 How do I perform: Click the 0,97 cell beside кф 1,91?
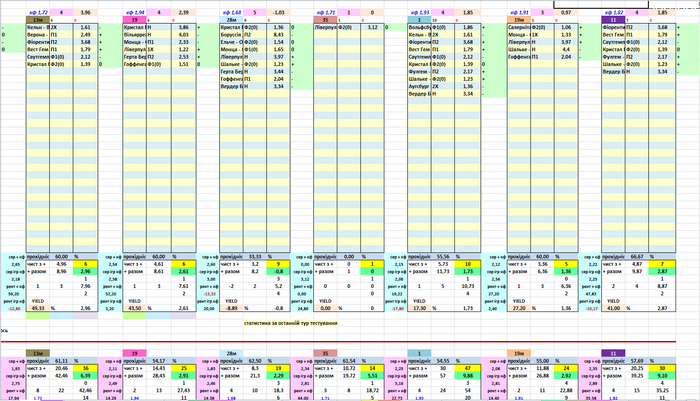(566, 13)
